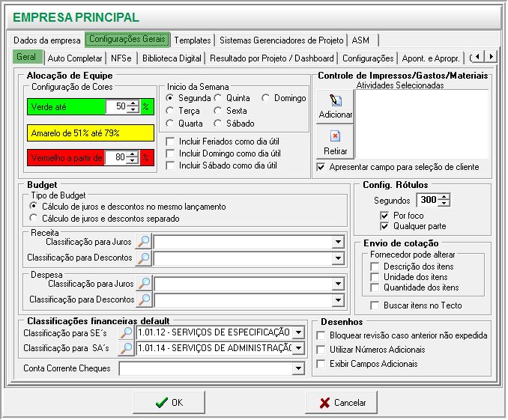Open the Configurações sub-tab
508x420 pixels.
tap(368, 58)
